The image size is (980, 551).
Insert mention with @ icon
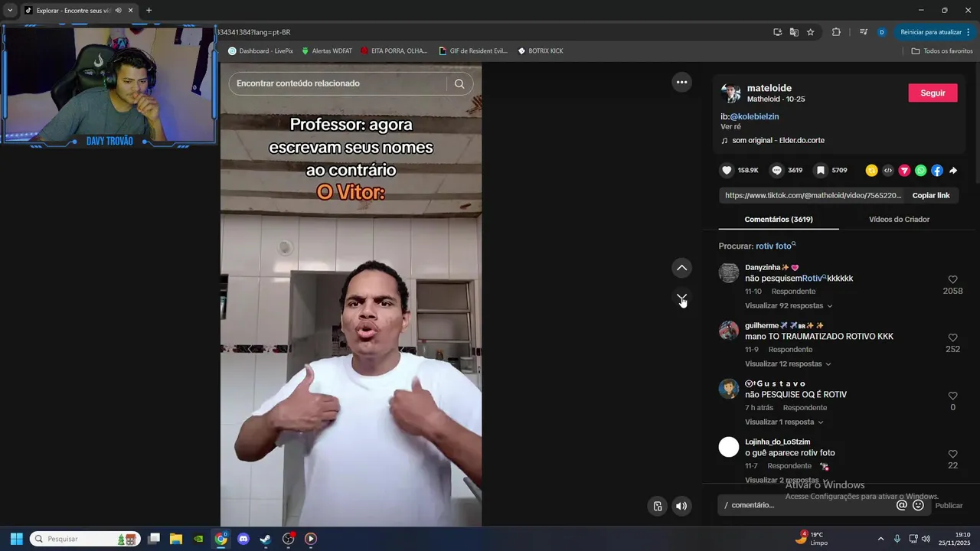(902, 505)
